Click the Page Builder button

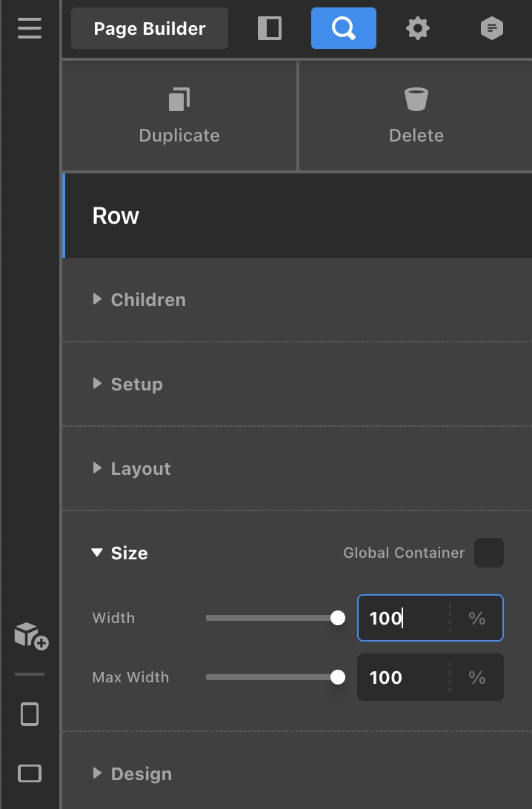click(150, 29)
